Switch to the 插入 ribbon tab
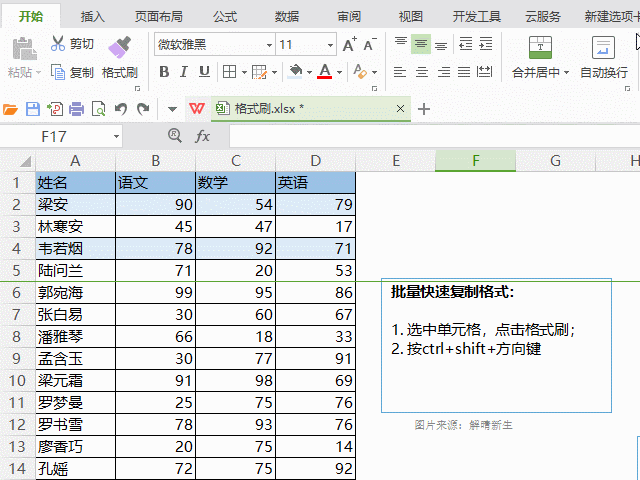The width and height of the screenshot is (640, 480). [93, 16]
